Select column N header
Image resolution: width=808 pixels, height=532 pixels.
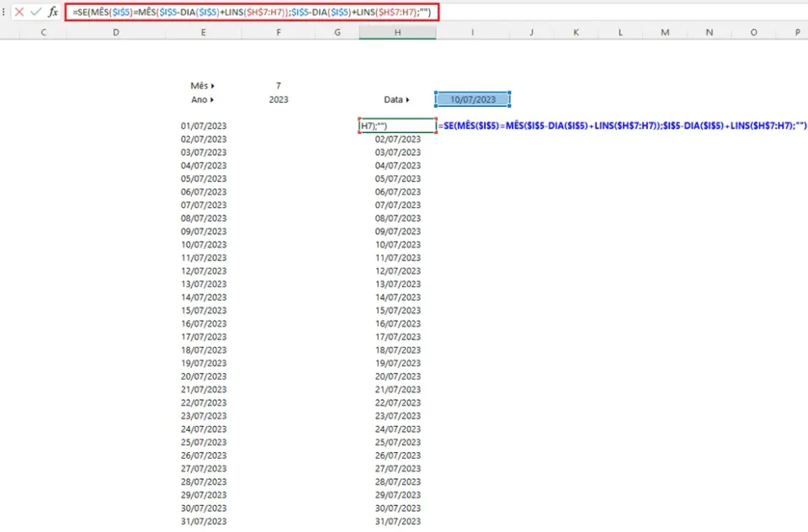(x=710, y=33)
